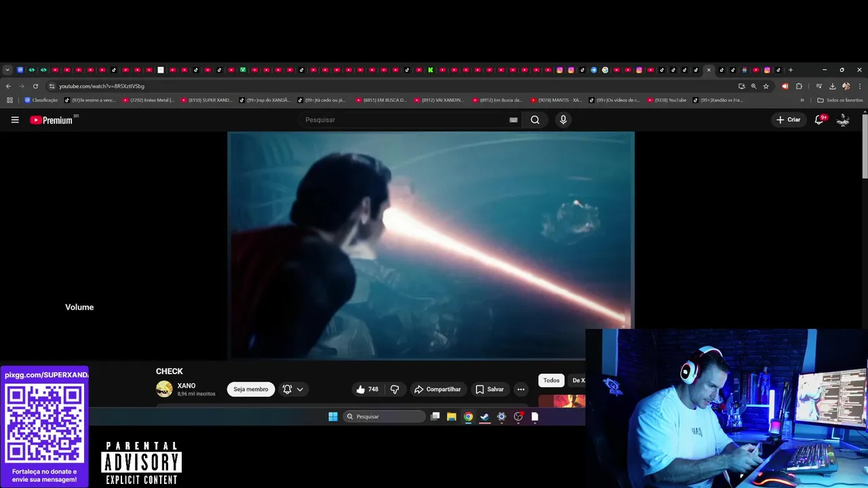Like the video with 748 likes
Image resolution: width=868 pixels, height=488 pixels.
coord(368,390)
